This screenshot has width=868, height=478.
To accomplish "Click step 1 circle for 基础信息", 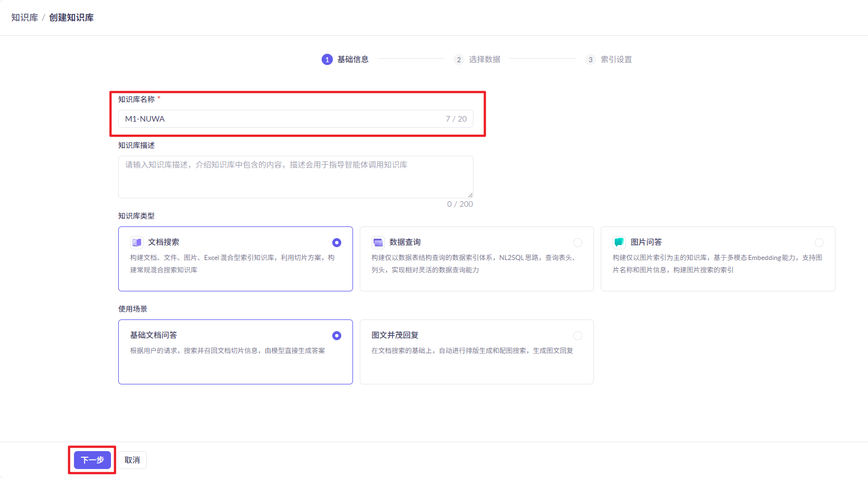I will (x=327, y=59).
